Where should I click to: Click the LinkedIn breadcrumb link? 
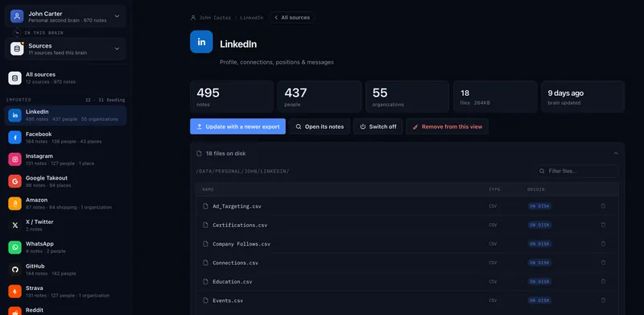tap(252, 18)
